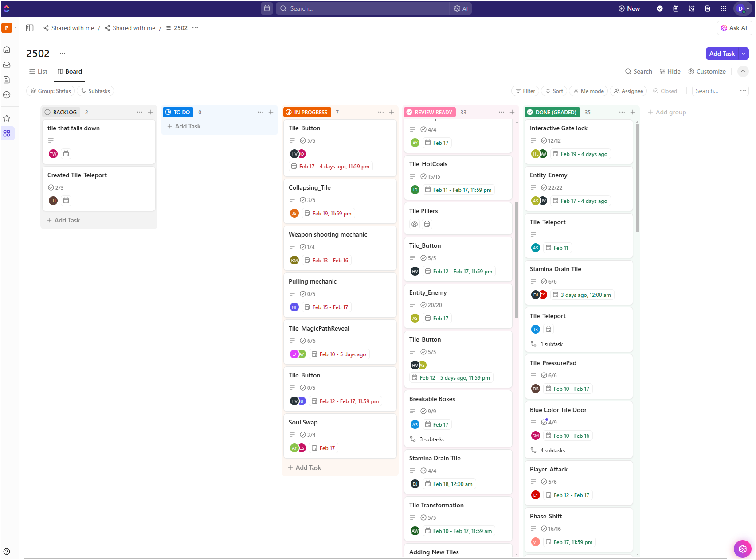Expand 4 subtasks on Blue Color Tile Door card
The image size is (756, 560).
tap(548, 451)
